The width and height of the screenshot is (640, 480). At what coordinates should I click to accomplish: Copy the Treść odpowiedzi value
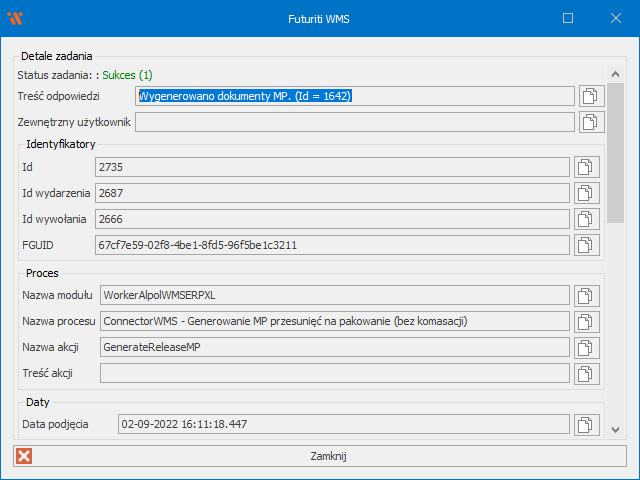pos(592,96)
